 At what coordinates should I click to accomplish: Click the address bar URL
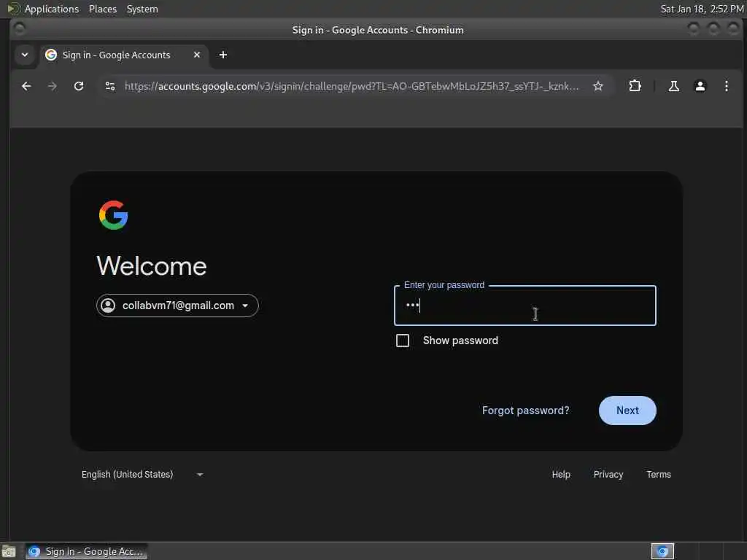pyautogui.click(x=352, y=86)
